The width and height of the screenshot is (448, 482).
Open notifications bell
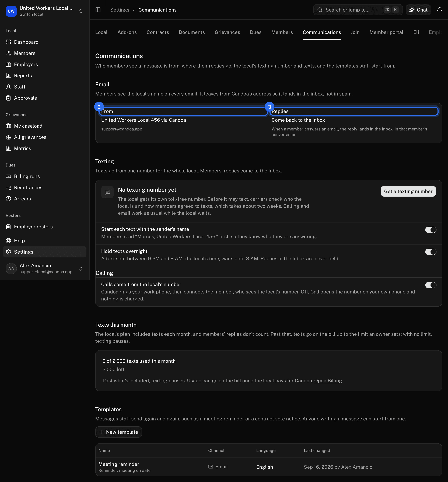(439, 10)
